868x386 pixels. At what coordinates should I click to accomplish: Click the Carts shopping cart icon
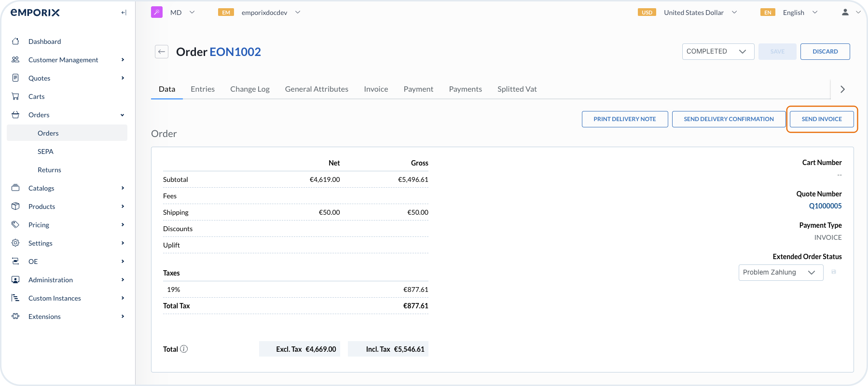(x=15, y=96)
